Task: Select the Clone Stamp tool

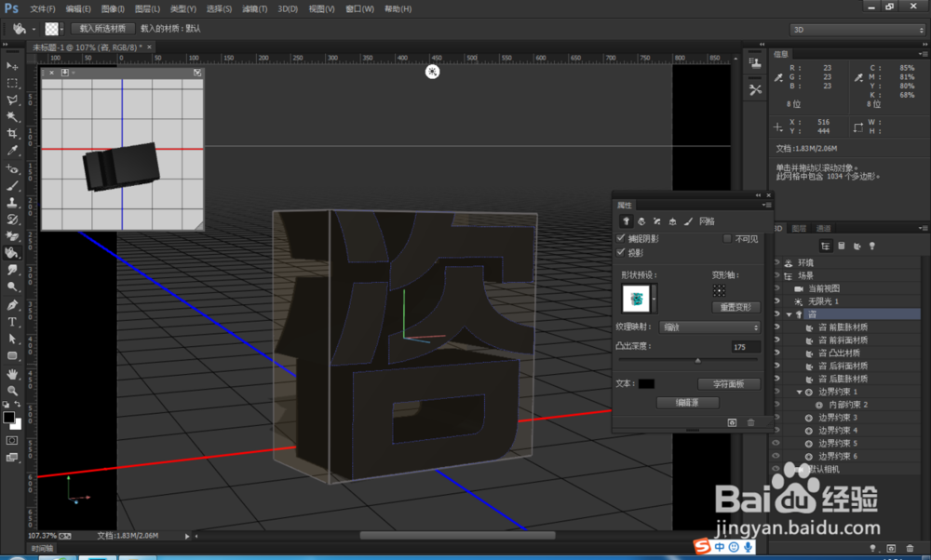Action: click(12, 202)
